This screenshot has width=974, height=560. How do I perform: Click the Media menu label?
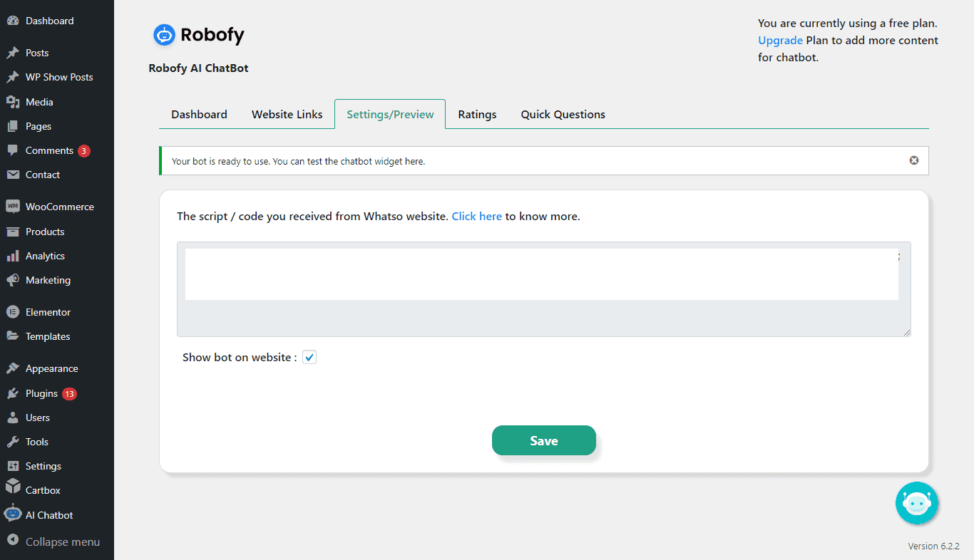39,102
